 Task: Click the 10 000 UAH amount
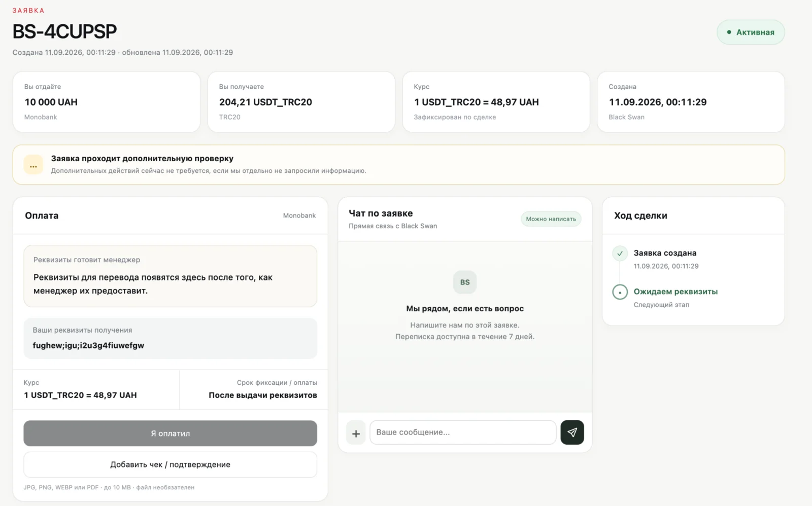51,102
